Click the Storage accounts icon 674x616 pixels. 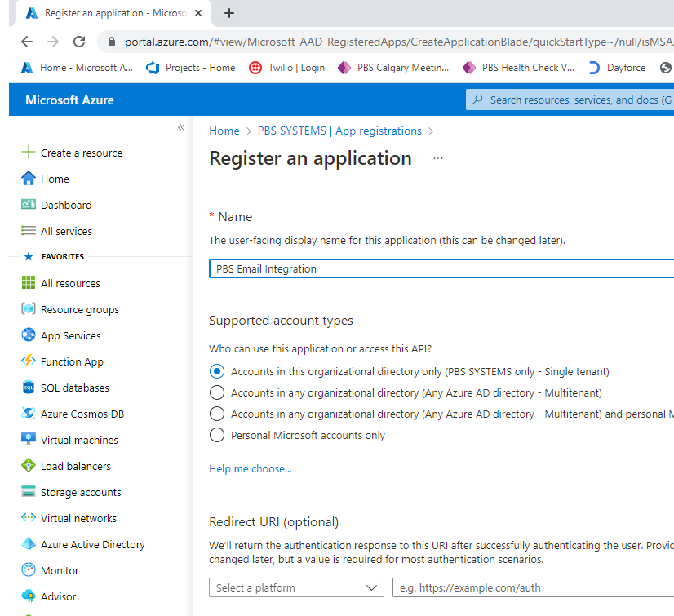[x=29, y=492]
